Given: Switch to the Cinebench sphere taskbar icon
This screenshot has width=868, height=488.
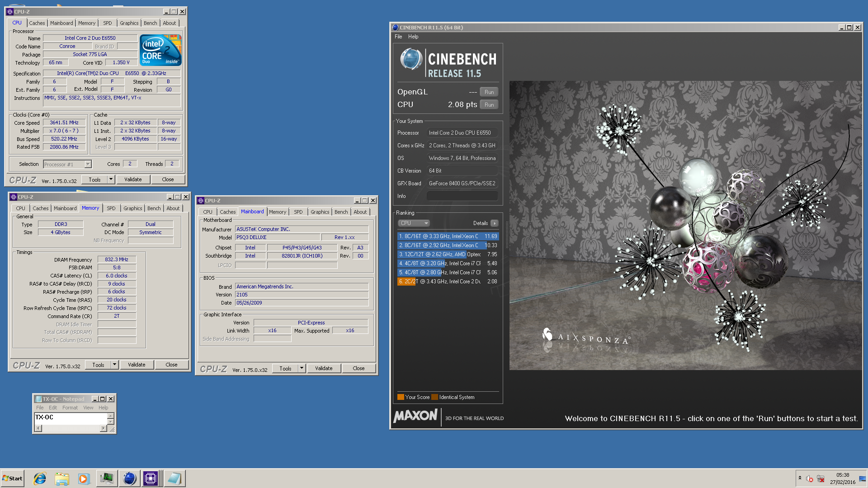Looking at the screenshot, I should [x=129, y=479].
